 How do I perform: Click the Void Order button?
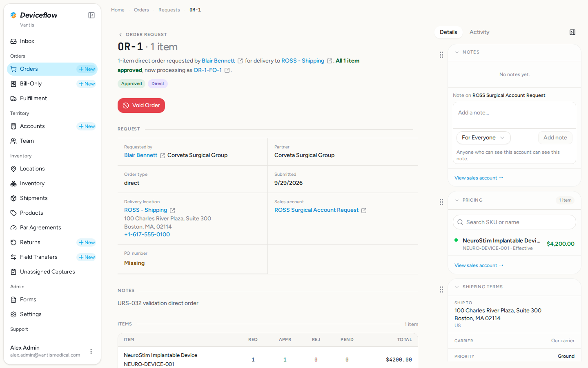[141, 105]
